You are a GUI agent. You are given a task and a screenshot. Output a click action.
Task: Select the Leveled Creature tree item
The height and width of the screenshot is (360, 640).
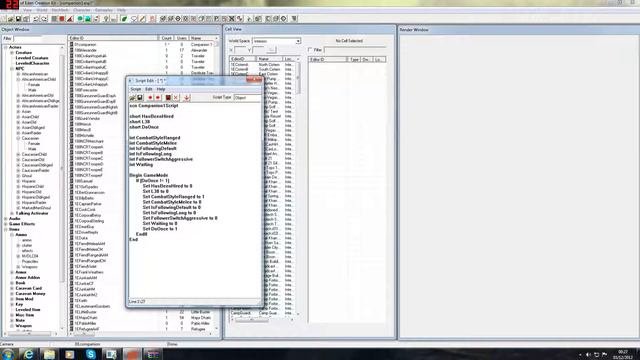pos(32,58)
